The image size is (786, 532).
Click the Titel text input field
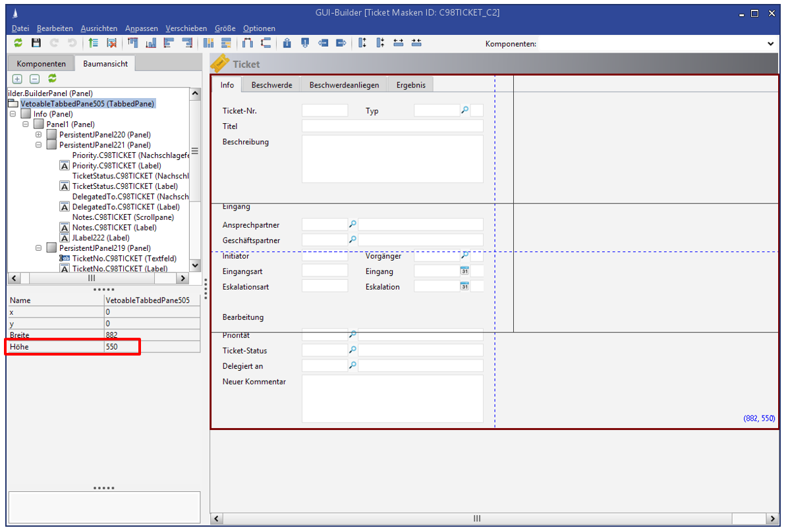(392, 126)
